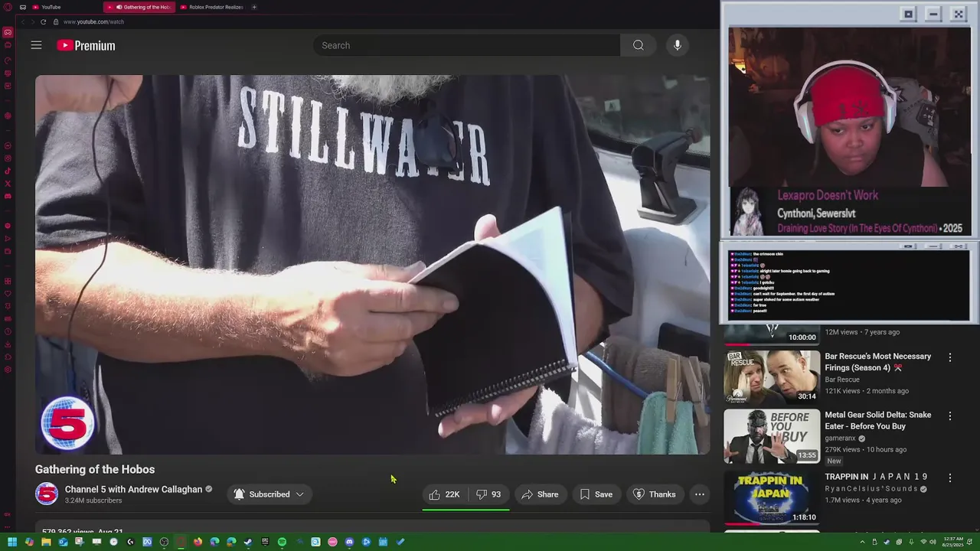Open Spotify from the taskbar
The height and width of the screenshot is (551, 980).
coord(282,542)
